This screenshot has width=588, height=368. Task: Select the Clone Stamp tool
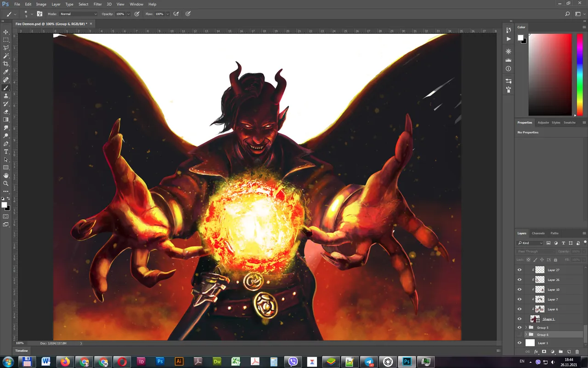tap(6, 96)
